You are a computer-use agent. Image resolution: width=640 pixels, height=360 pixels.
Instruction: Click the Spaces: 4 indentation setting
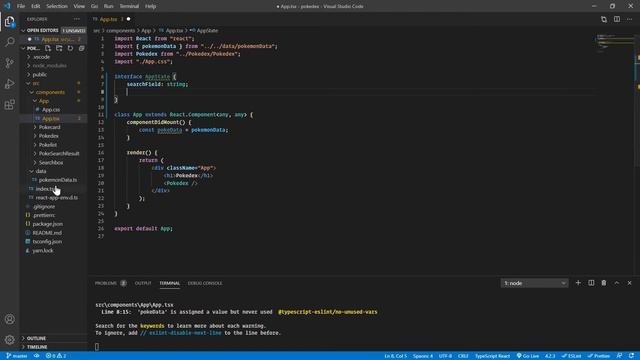click(x=422, y=356)
